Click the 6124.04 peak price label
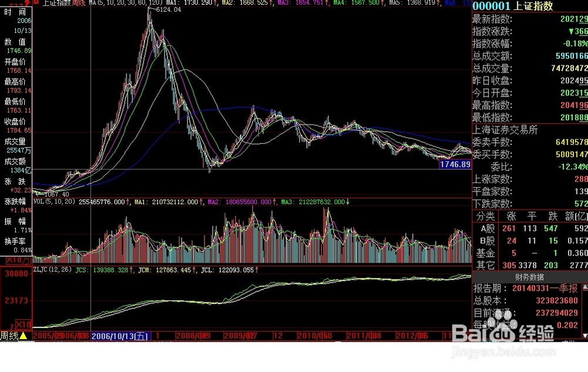 coord(168,10)
